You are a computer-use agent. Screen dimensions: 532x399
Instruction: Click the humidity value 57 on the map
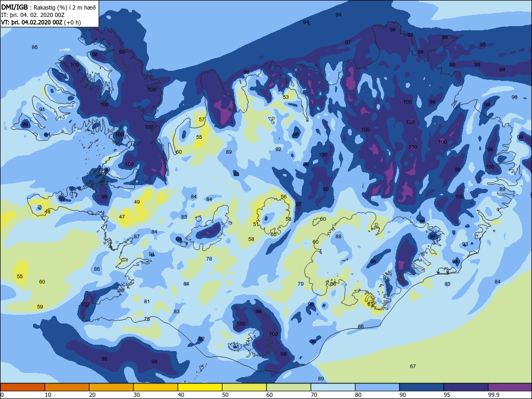pos(202,119)
